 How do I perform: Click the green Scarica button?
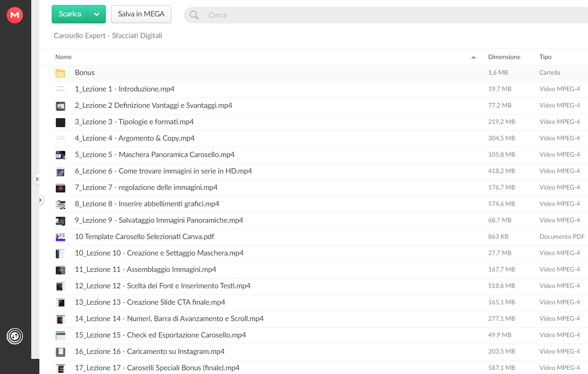pos(70,14)
